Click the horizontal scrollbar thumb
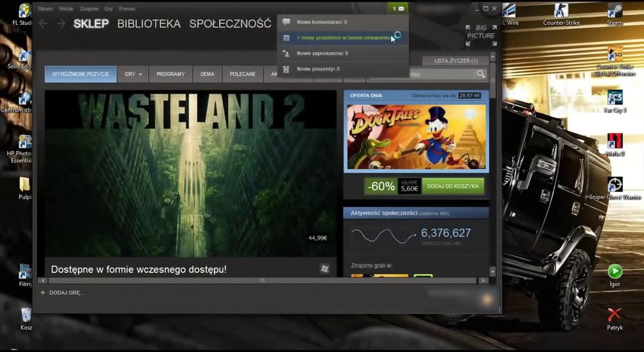This screenshot has width=644, height=352. tap(262, 281)
